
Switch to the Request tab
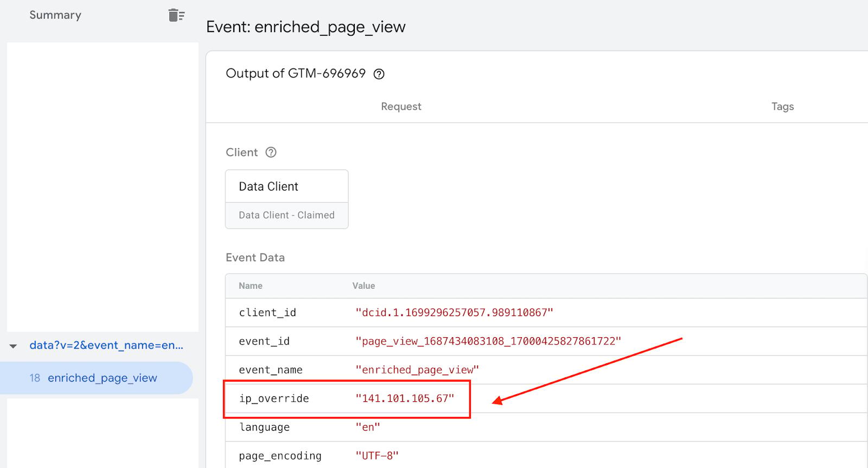[401, 106]
